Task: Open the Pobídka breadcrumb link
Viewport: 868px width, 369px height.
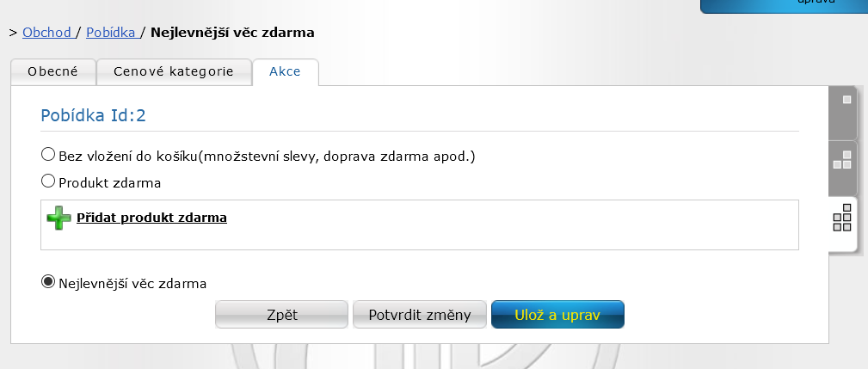Action: pyautogui.click(x=112, y=33)
